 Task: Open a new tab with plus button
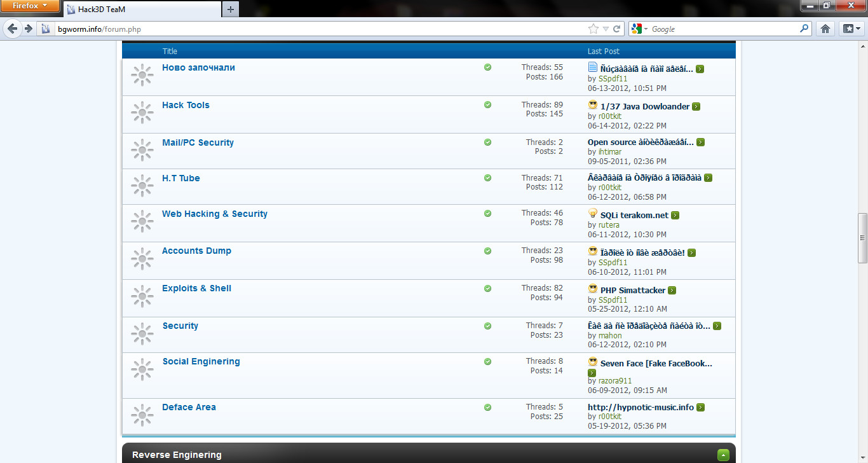[230, 9]
